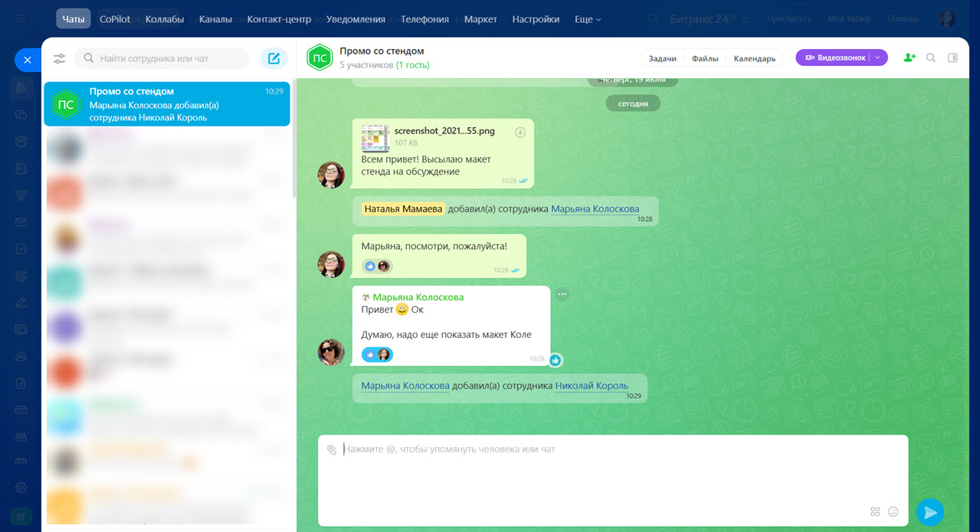The image size is (980, 532).
Task: Open the hamburger menu in the left sidebar
Action: tap(21, 19)
